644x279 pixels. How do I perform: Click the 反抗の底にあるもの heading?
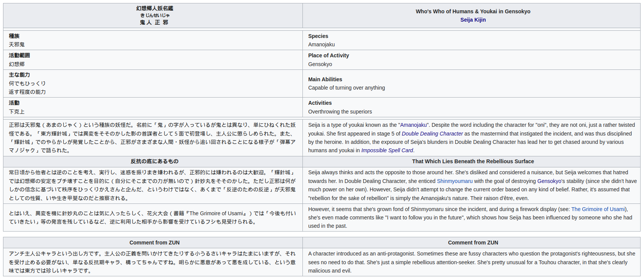[x=154, y=161]
